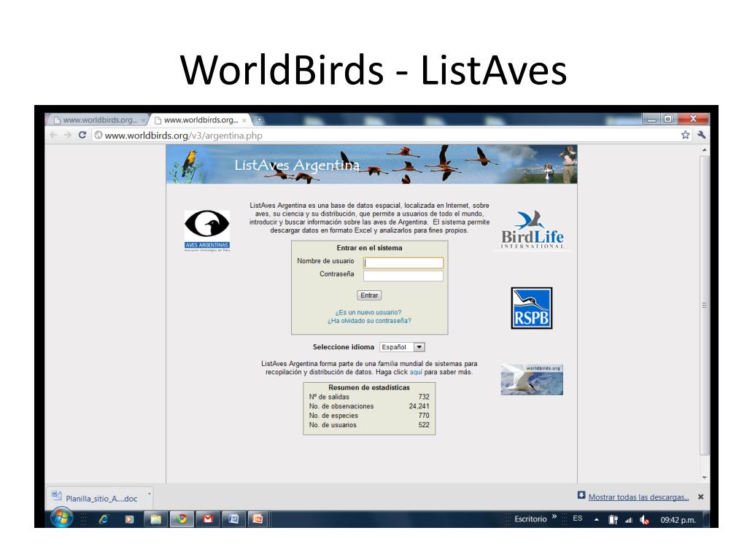The height and width of the screenshot is (560, 747).
Task: Click the Entrar button
Action: tap(369, 295)
